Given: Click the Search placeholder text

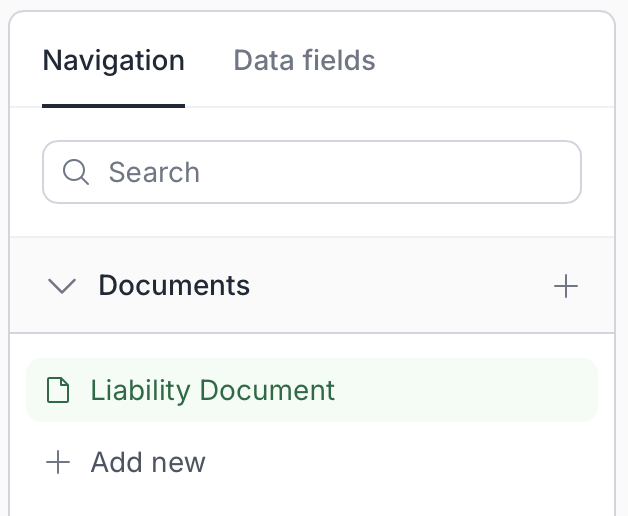Looking at the screenshot, I should [x=154, y=172].
